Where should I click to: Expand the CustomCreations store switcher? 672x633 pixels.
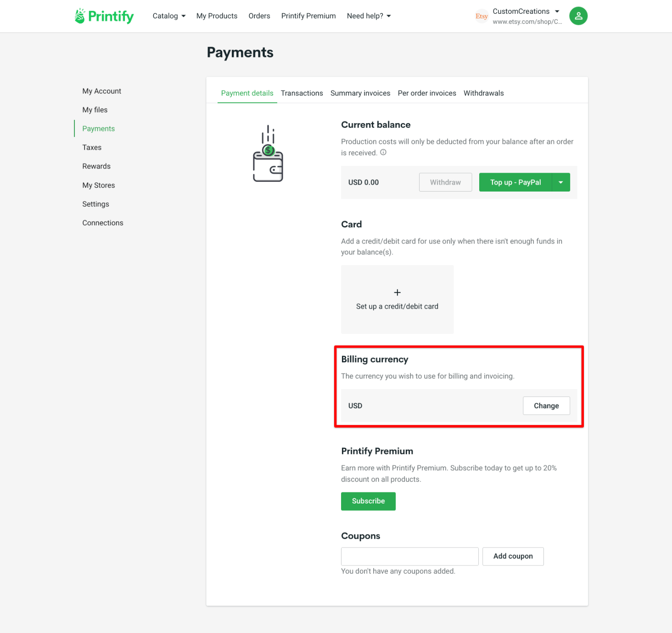(x=556, y=11)
